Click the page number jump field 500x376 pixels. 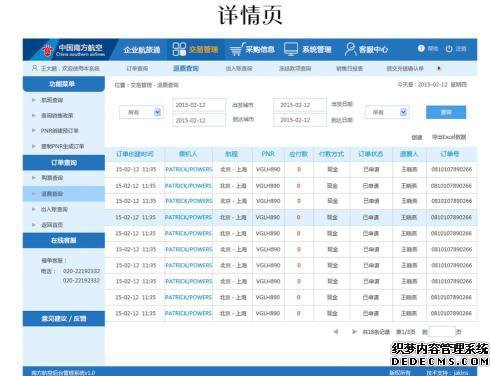pos(442,332)
